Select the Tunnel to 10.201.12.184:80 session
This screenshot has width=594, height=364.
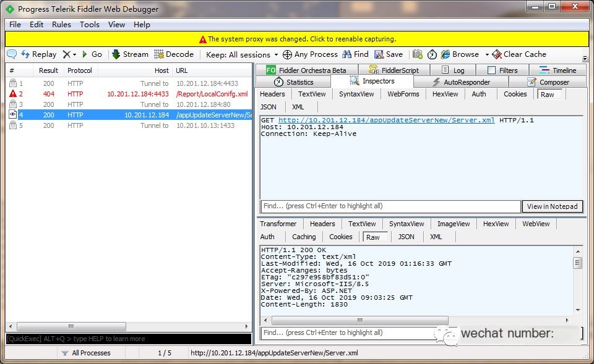coord(129,104)
